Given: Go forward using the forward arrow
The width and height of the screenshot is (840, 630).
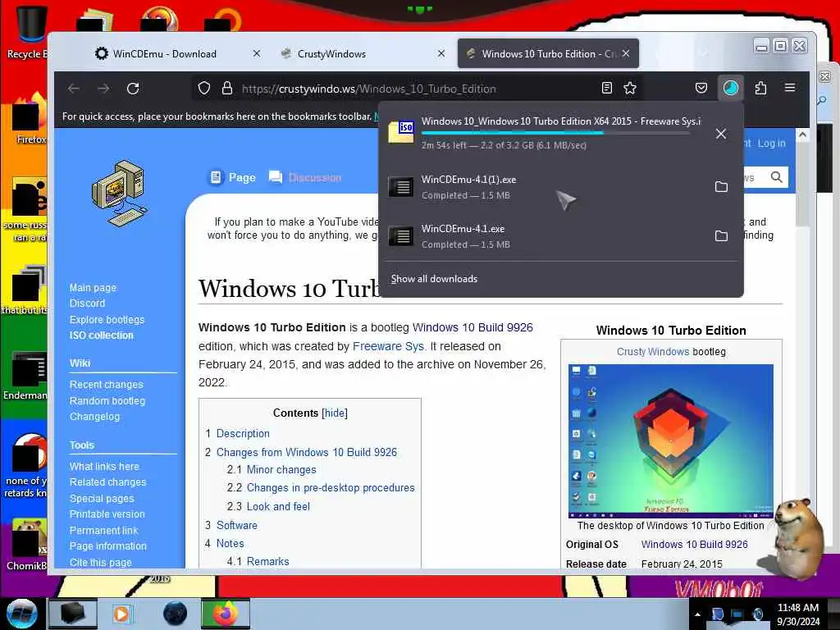Looking at the screenshot, I should 103,89.
